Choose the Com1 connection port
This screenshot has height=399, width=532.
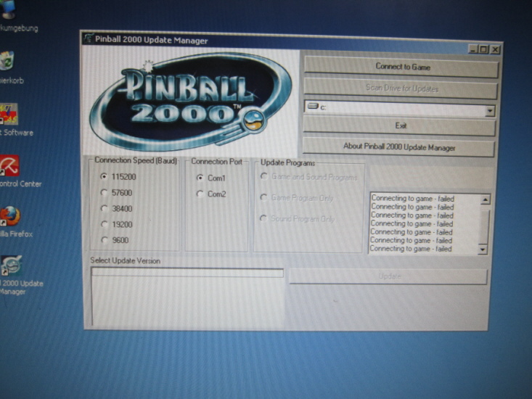tap(200, 178)
